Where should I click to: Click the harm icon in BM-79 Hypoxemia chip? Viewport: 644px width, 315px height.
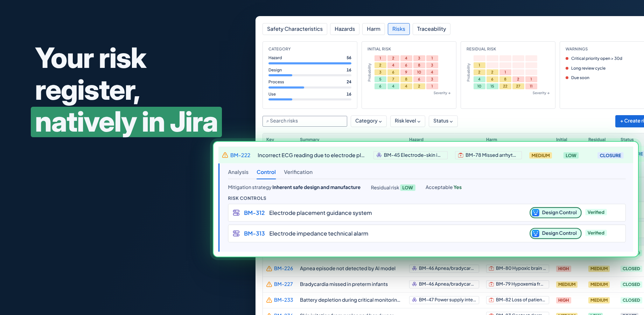(491, 284)
